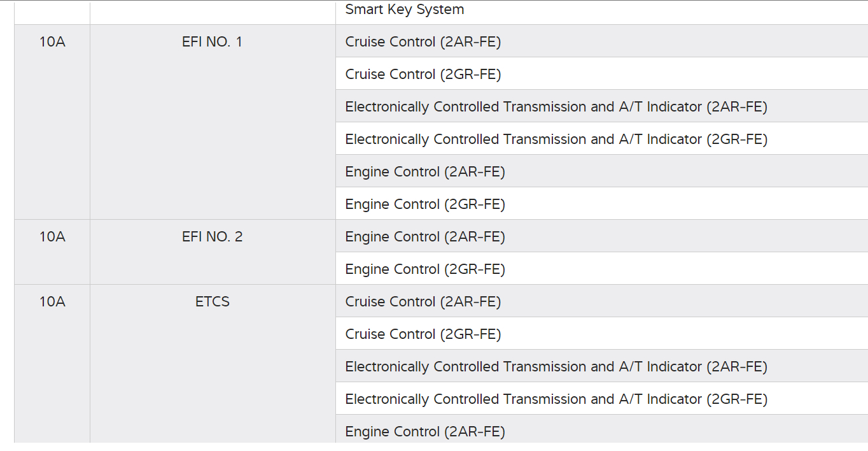Select the EFI NO. 2 fuse name
This screenshot has height=451, width=868.
(x=212, y=237)
